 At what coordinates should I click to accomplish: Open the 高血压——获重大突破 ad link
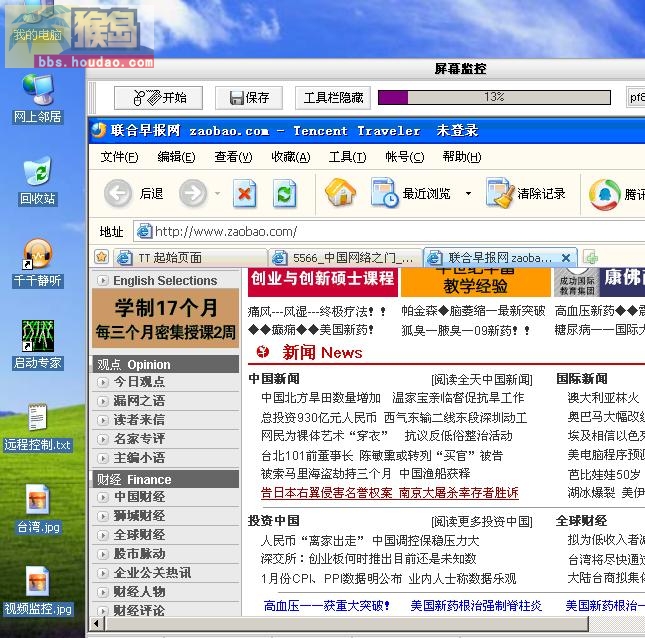click(x=326, y=606)
